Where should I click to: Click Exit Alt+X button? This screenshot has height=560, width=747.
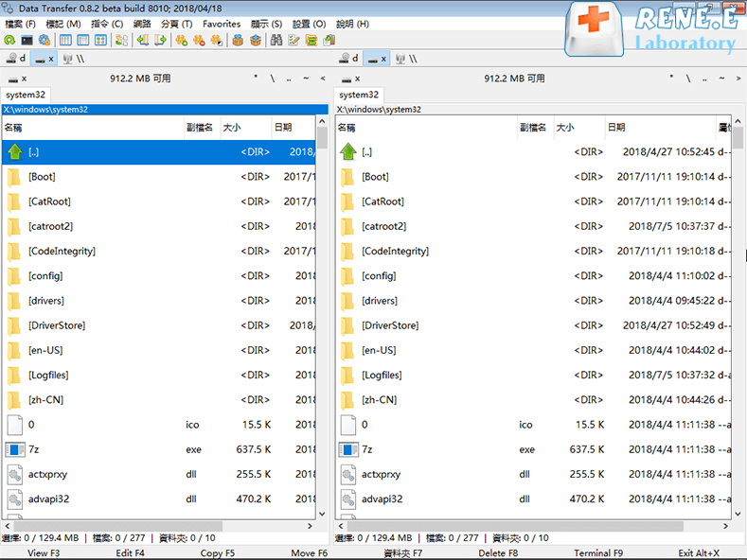pos(699,552)
